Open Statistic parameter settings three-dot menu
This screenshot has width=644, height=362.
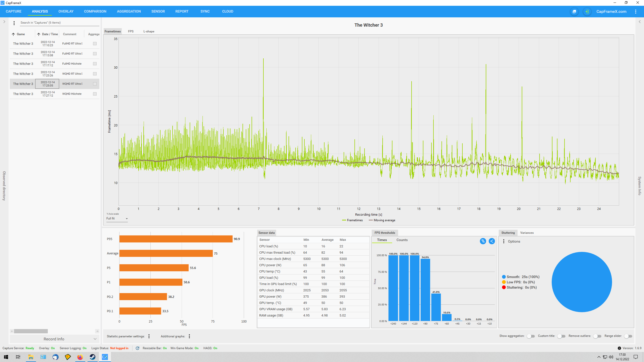pos(149,336)
